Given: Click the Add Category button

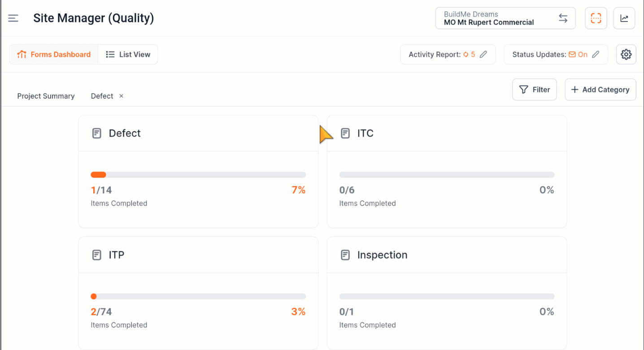Looking at the screenshot, I should click(600, 90).
